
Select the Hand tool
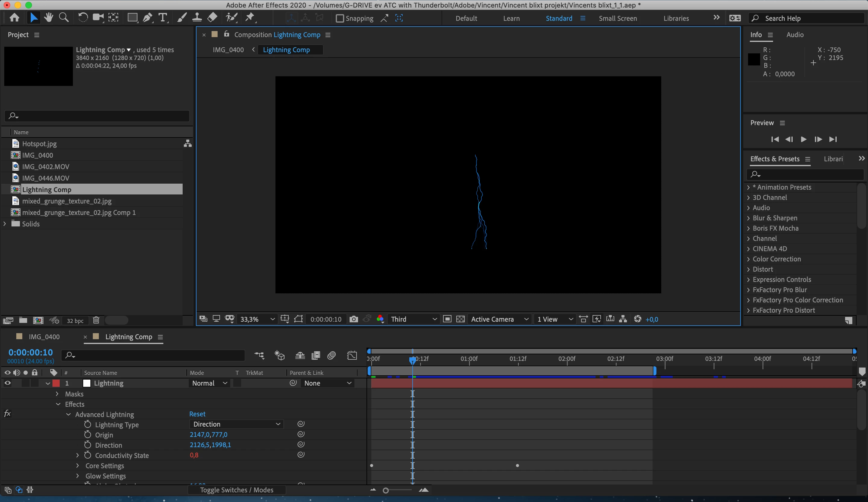tap(49, 17)
